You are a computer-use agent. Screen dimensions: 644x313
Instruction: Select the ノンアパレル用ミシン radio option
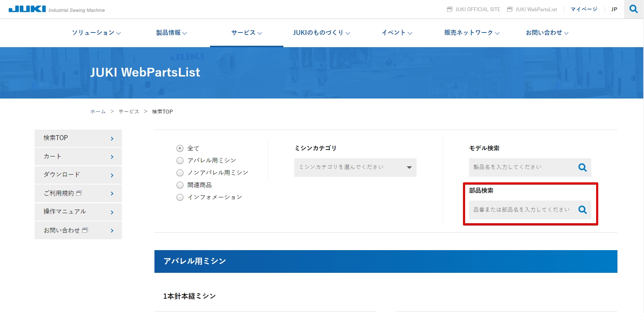(180, 173)
